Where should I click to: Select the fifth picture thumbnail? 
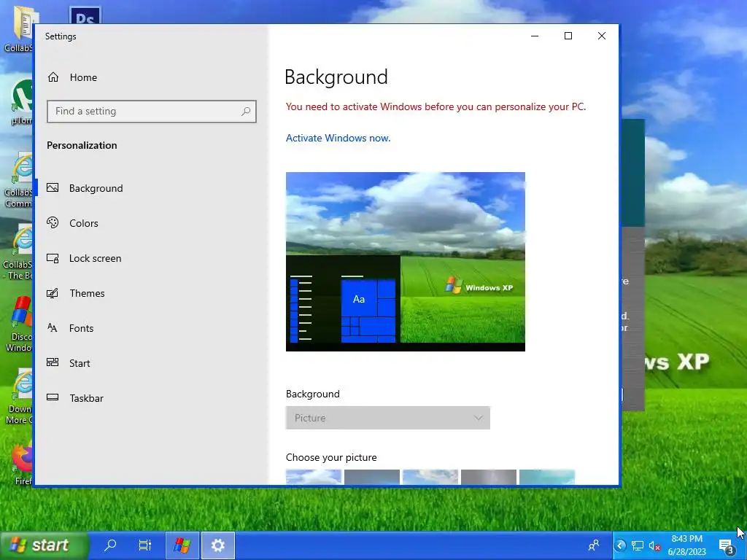tap(547, 477)
